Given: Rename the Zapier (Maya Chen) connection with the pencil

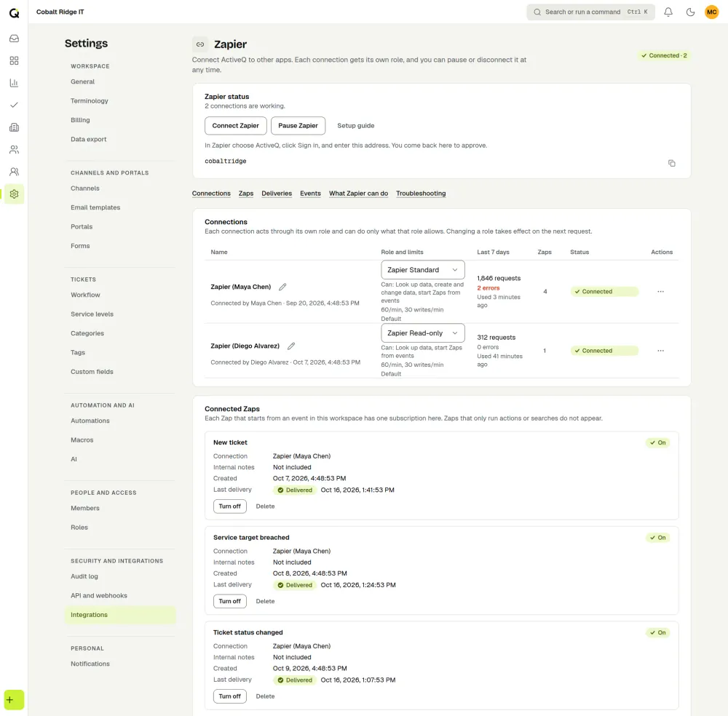Looking at the screenshot, I should [282, 287].
